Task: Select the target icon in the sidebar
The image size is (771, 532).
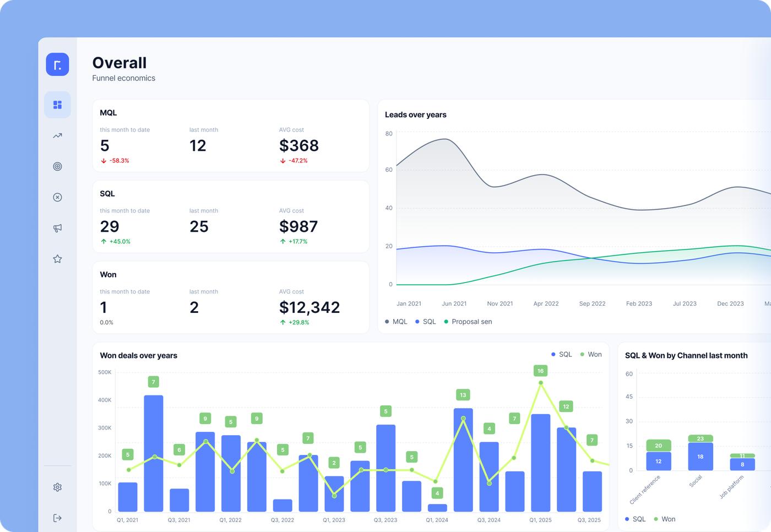Action: tap(57, 166)
